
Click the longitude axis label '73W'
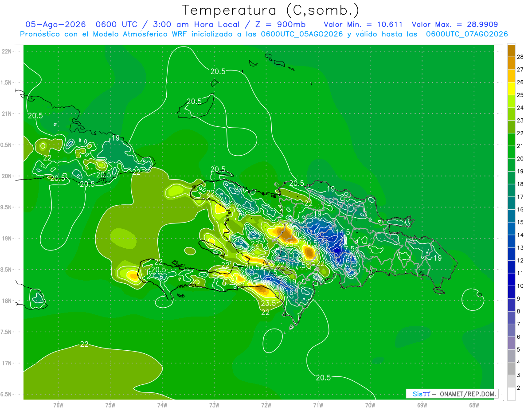(x=214, y=405)
